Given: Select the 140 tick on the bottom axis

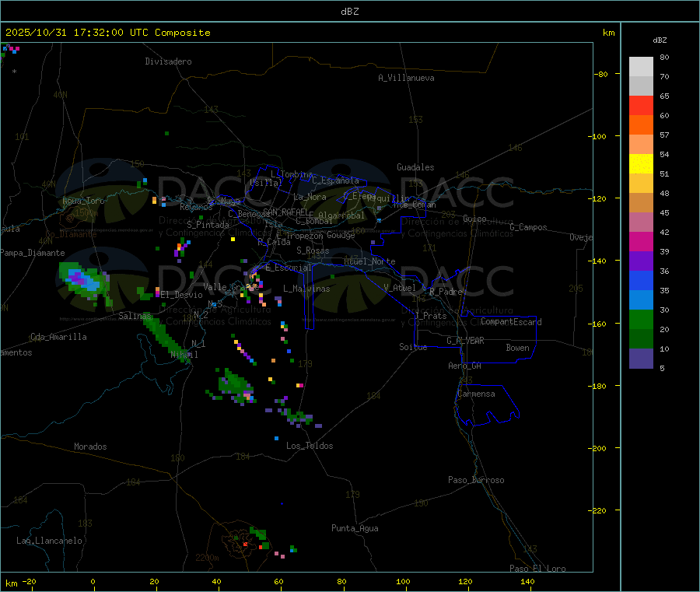Looking at the screenshot, I should tap(527, 581).
